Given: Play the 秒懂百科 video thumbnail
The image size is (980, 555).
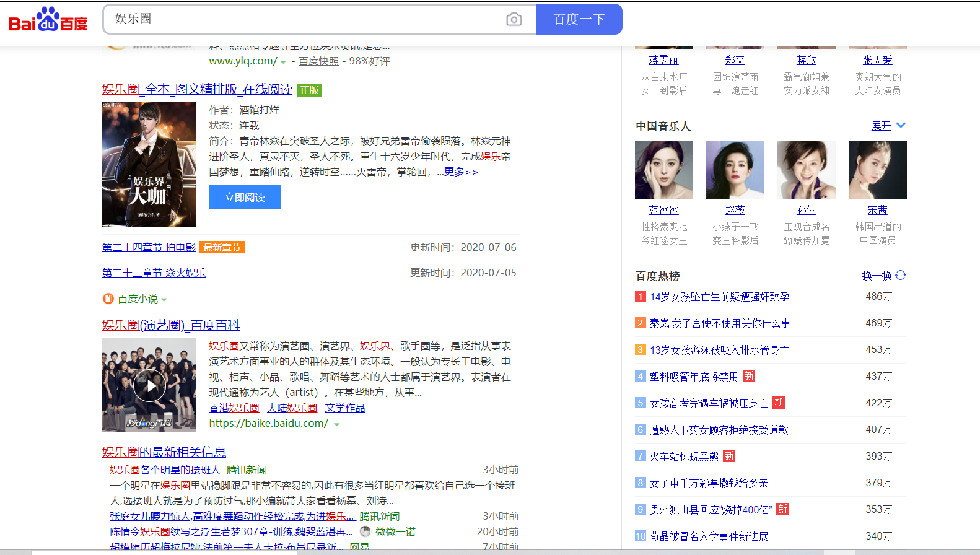Looking at the screenshot, I should pyautogui.click(x=149, y=386).
